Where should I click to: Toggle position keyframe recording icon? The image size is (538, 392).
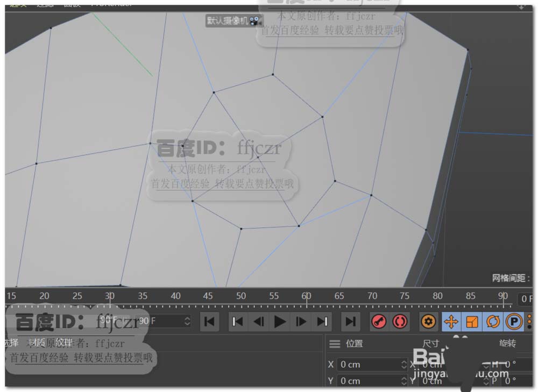[451, 322]
